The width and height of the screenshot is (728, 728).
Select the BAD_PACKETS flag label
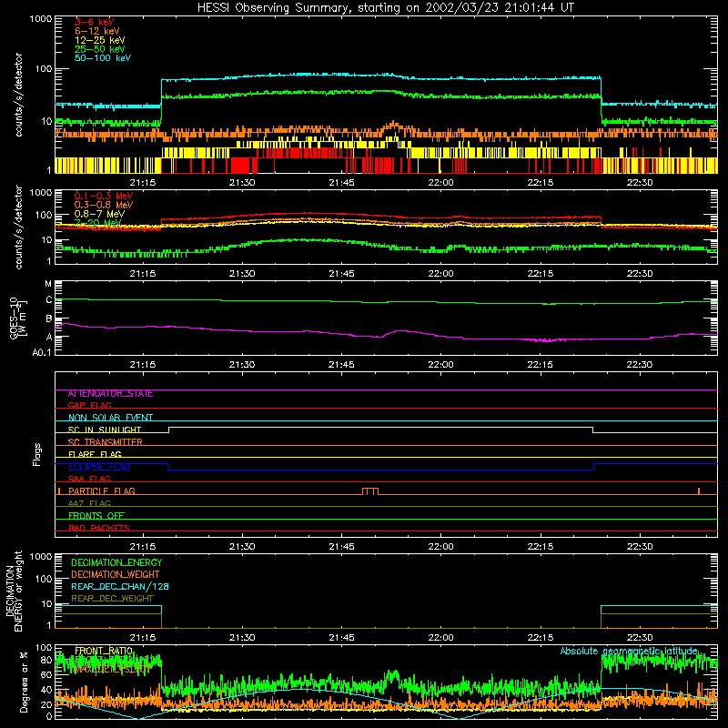pos(99,528)
